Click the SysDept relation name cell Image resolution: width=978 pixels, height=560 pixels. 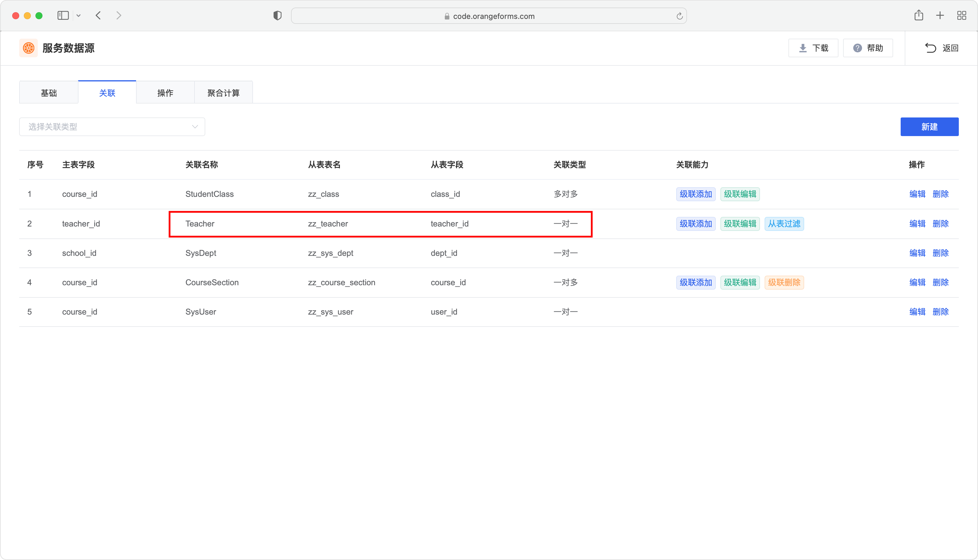[201, 253]
